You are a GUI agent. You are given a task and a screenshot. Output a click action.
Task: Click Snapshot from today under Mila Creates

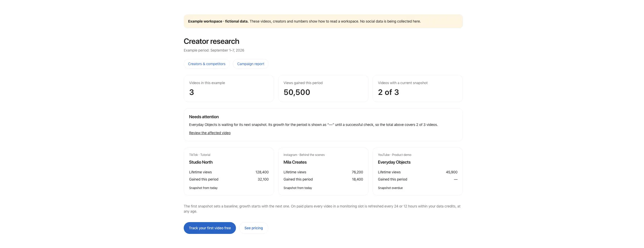pyautogui.click(x=298, y=188)
